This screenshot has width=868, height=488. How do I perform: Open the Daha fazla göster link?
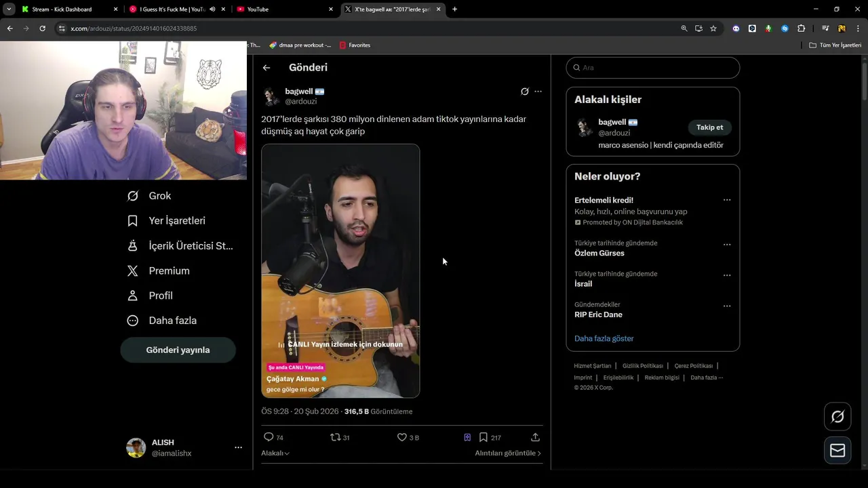point(604,338)
